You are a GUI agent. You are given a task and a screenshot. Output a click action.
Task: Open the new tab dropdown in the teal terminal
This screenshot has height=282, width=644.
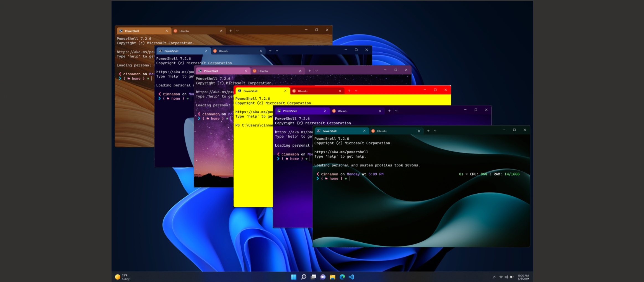point(435,131)
